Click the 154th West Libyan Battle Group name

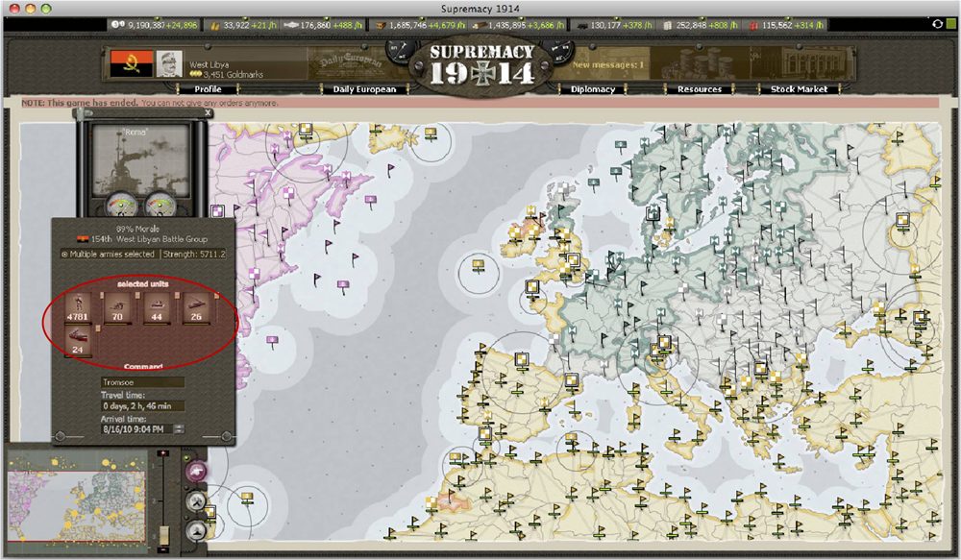(149, 239)
